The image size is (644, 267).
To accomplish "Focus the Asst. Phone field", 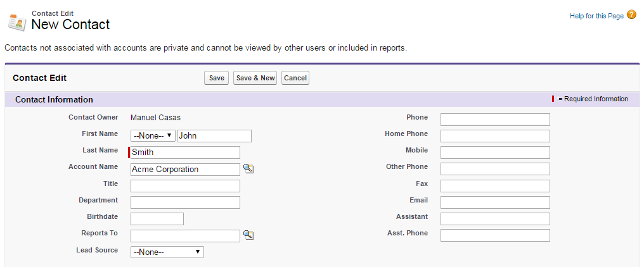I will tap(495, 235).
